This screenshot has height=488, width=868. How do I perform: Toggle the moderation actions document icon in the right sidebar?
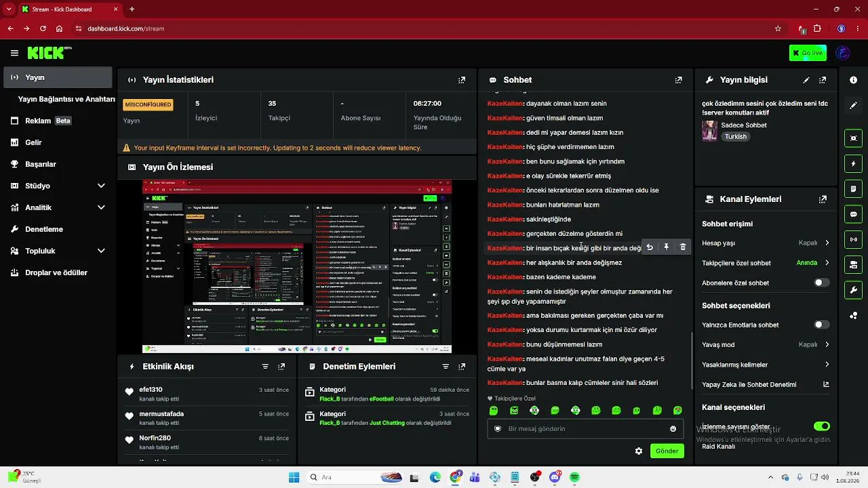tap(853, 188)
